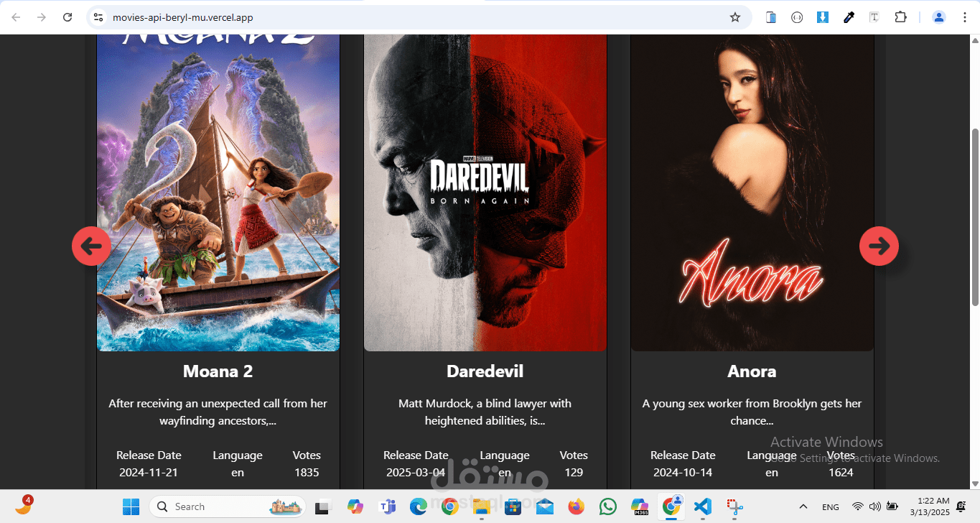This screenshot has height=523, width=980.
Task: Open Visual Studio Code from the taskbar
Action: coord(703,506)
